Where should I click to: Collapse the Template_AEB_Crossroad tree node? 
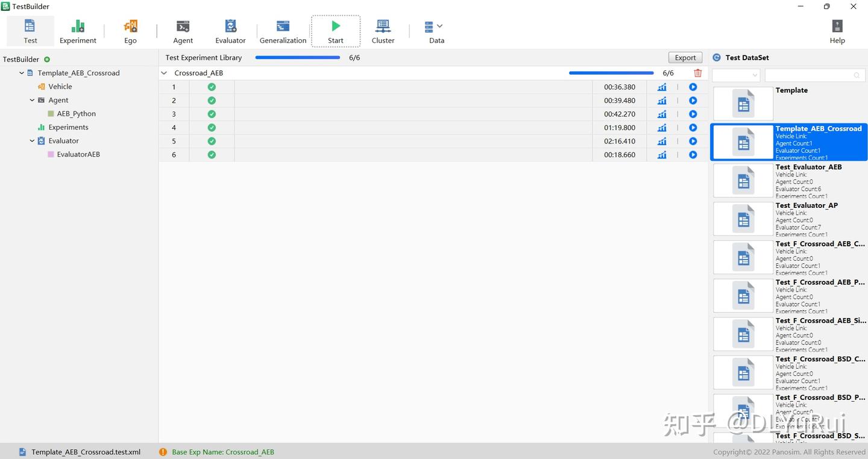[x=22, y=73]
